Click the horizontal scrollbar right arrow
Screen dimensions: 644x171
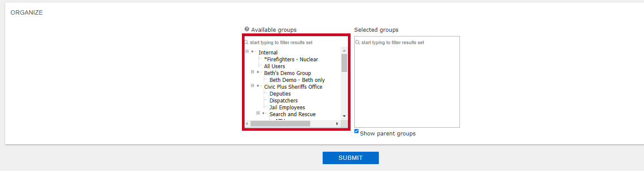click(x=337, y=123)
